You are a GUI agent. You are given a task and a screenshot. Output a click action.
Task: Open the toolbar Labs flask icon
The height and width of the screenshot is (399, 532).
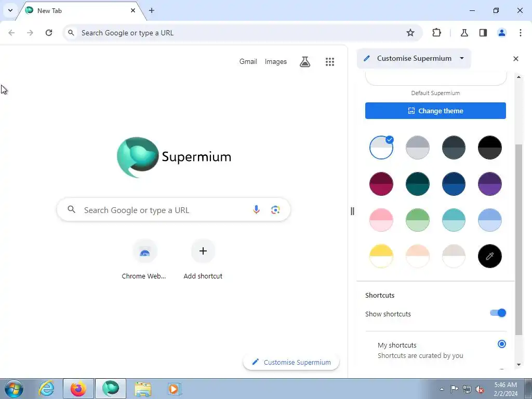[464, 33]
